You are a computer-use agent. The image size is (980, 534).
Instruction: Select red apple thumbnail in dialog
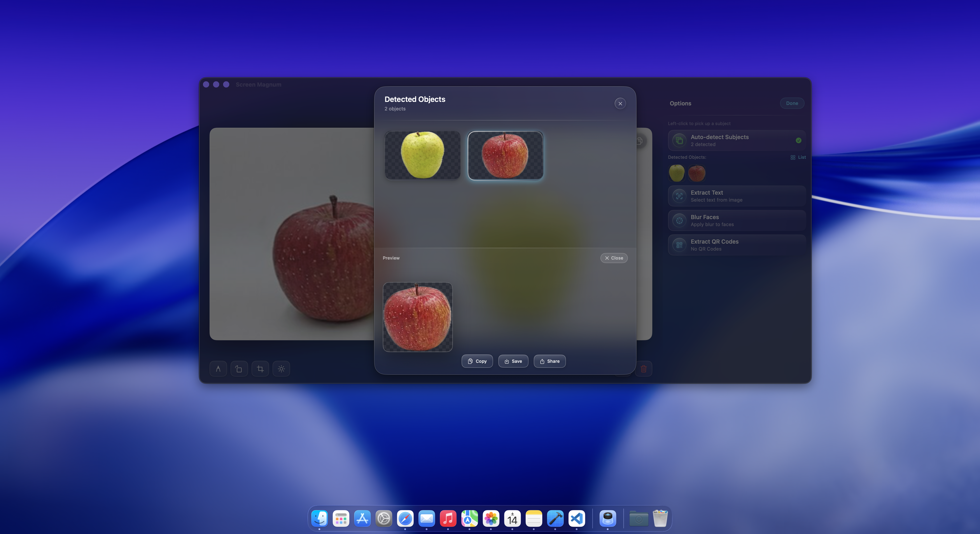(x=505, y=155)
